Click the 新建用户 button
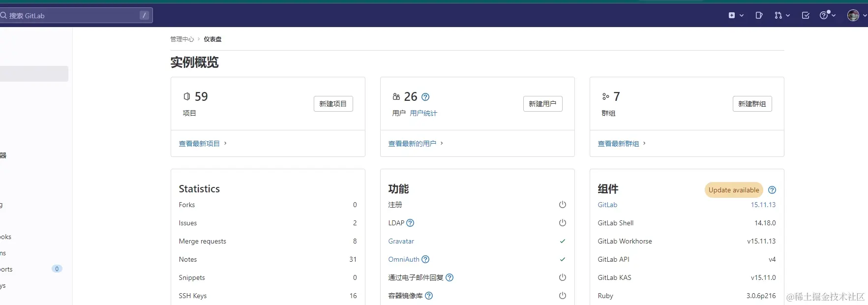 [x=542, y=104]
